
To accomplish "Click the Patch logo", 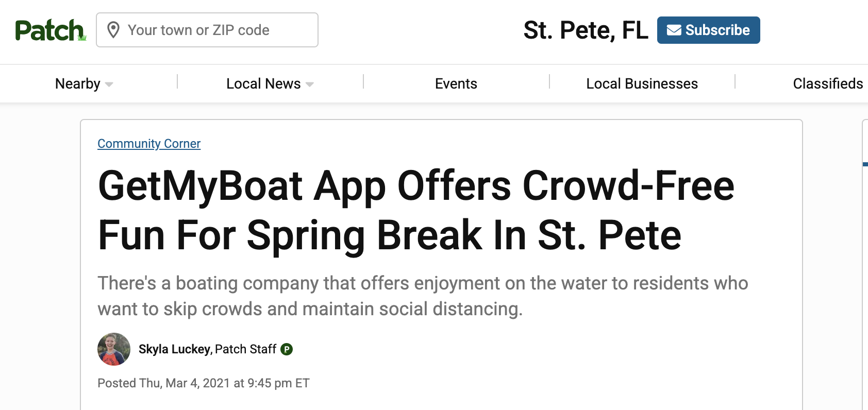I will tap(50, 30).
